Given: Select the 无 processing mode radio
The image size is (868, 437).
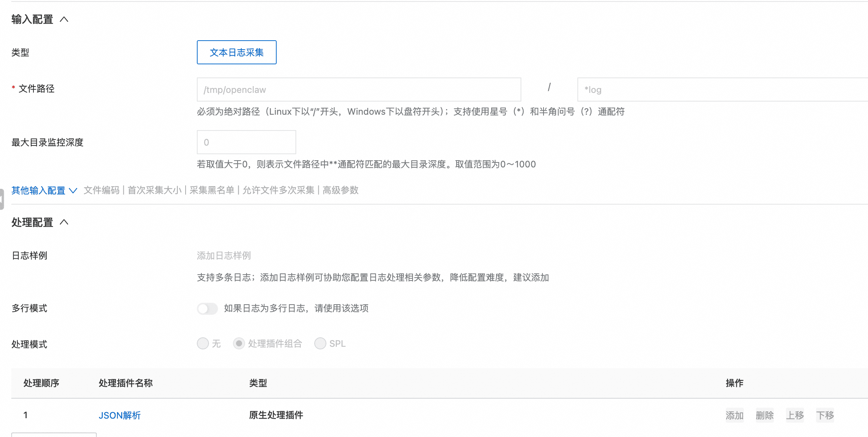Looking at the screenshot, I should 203,343.
